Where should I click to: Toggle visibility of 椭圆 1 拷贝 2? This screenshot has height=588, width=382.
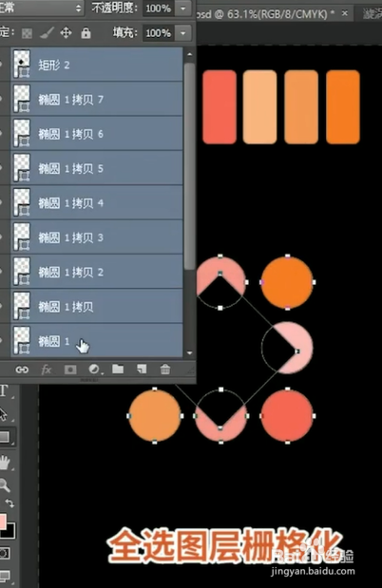pos(3,272)
